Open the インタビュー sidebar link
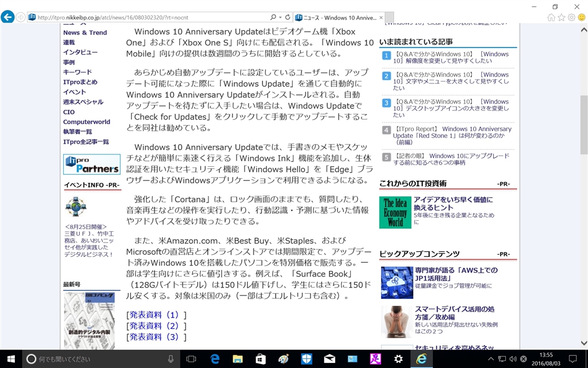 click(80, 52)
